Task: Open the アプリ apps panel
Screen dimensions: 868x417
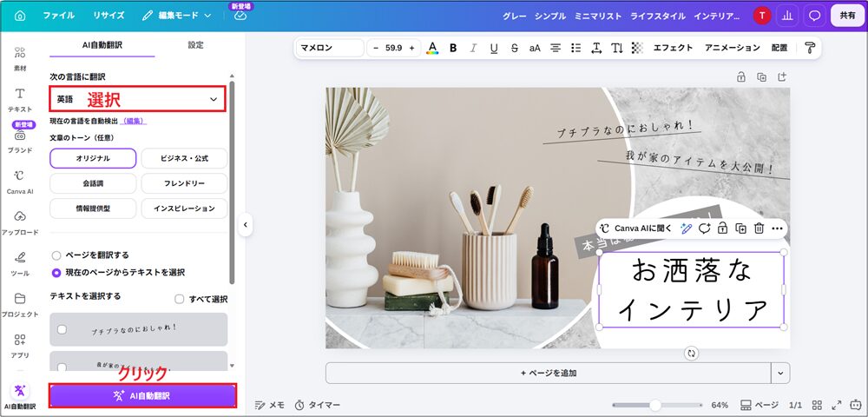Action: click(20, 346)
